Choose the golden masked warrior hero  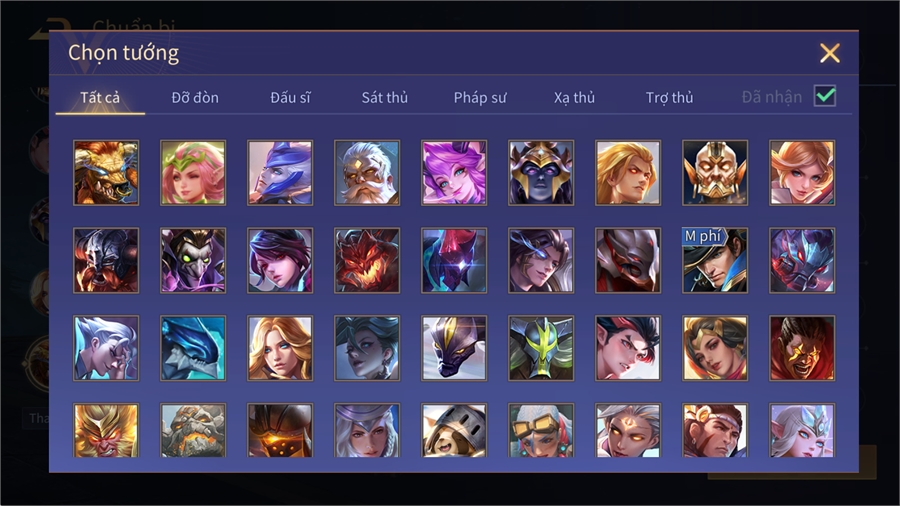tap(715, 173)
